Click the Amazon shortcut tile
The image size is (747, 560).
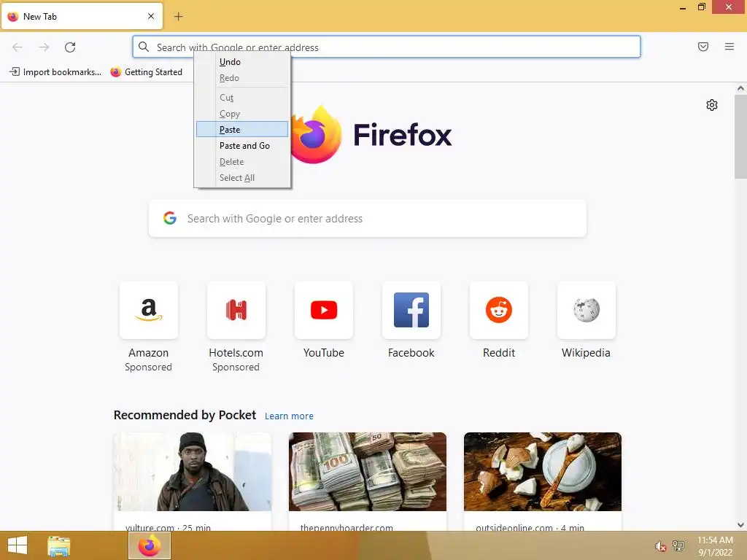coord(149,310)
